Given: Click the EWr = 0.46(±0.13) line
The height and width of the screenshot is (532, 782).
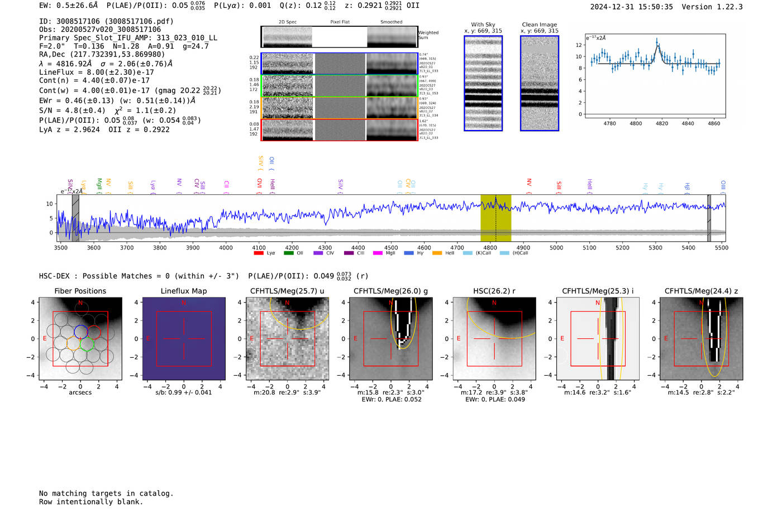Looking at the screenshot, I should point(117,100).
